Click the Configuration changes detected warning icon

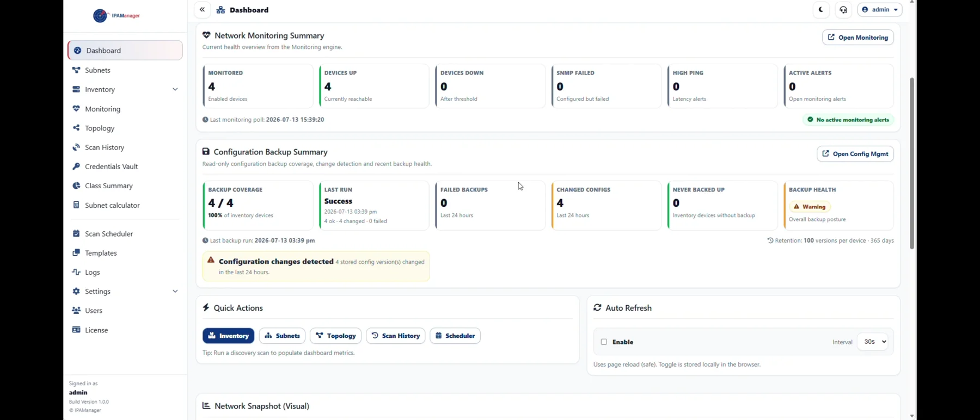[x=211, y=260]
